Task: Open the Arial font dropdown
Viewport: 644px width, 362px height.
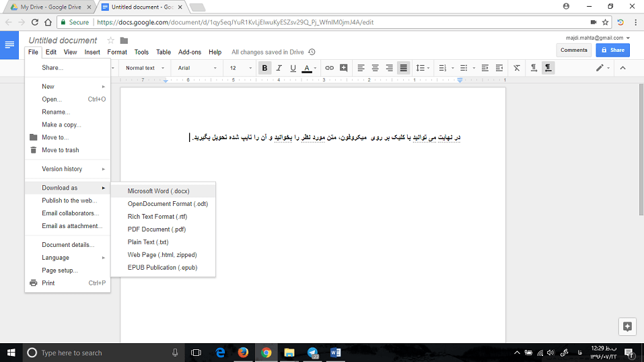Action: [x=196, y=68]
